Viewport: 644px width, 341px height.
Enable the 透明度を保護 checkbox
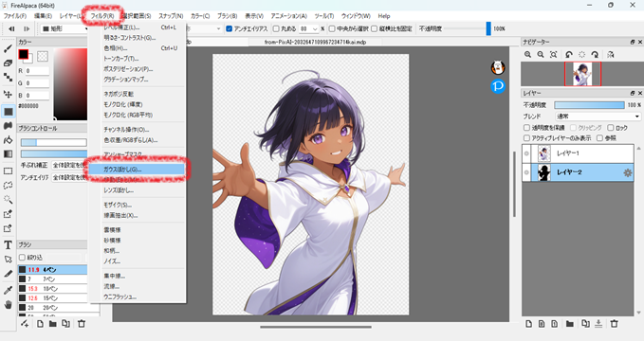(526, 128)
